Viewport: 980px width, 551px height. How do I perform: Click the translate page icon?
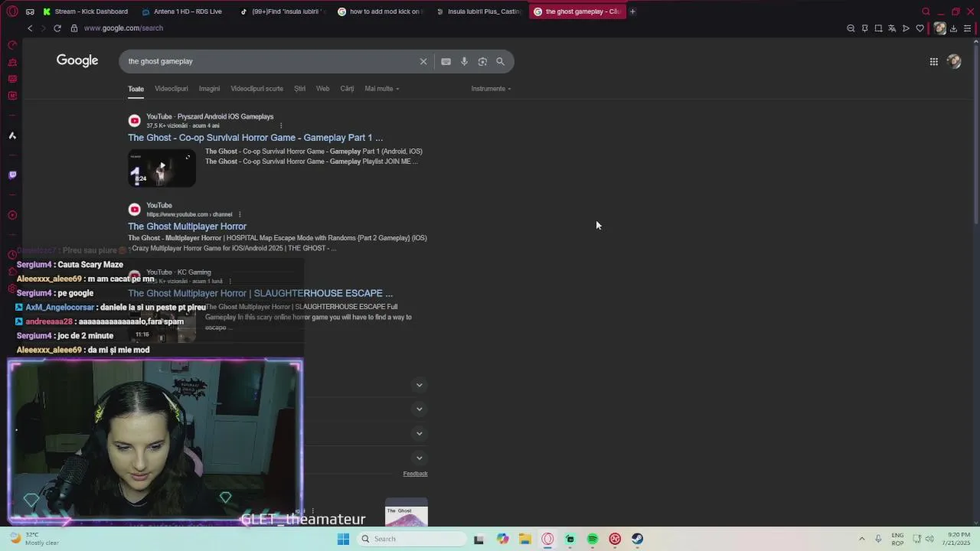pyautogui.click(x=892, y=28)
